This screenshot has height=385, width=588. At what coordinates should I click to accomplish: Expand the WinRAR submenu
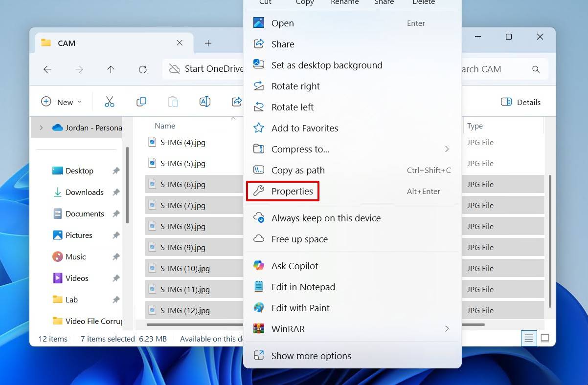[447, 329]
